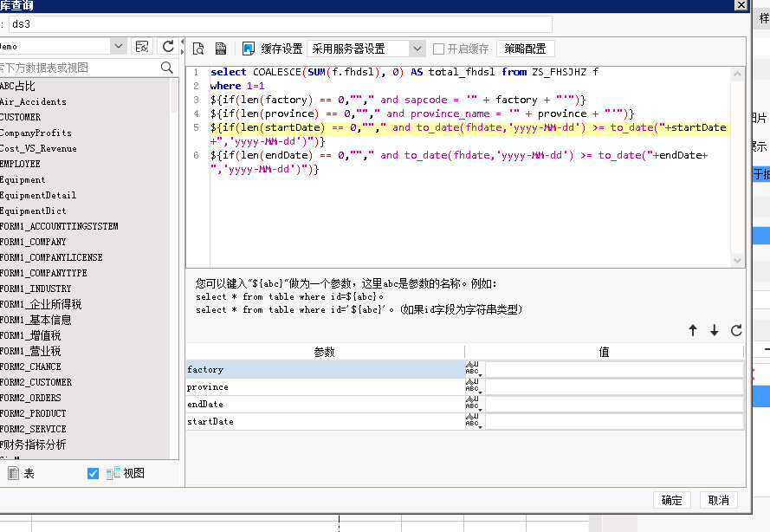The width and height of the screenshot is (770, 532).
Task: Click the preview query icon
Action: 198,49
